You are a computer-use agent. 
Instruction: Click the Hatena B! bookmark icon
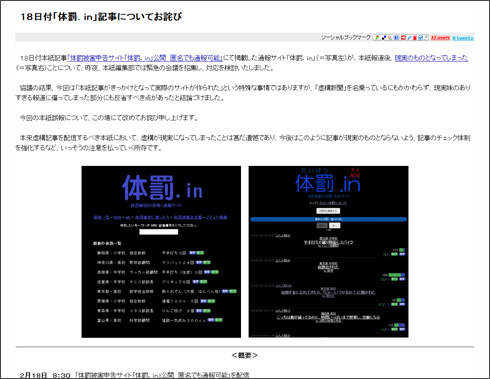[396, 38]
